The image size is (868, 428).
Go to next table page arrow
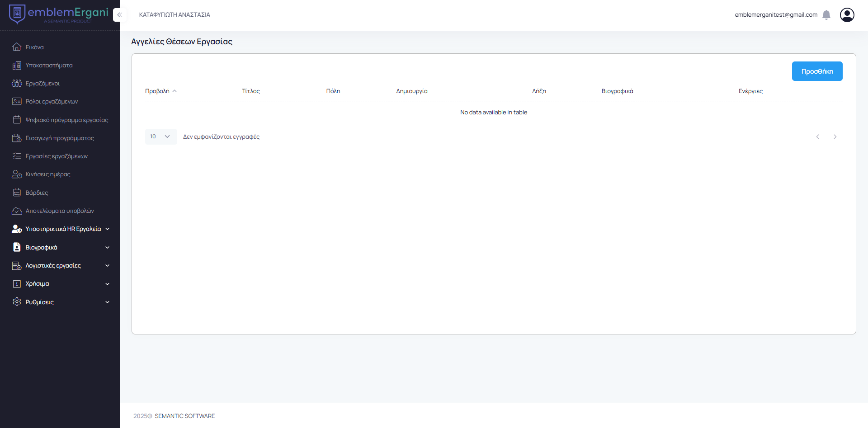click(835, 137)
